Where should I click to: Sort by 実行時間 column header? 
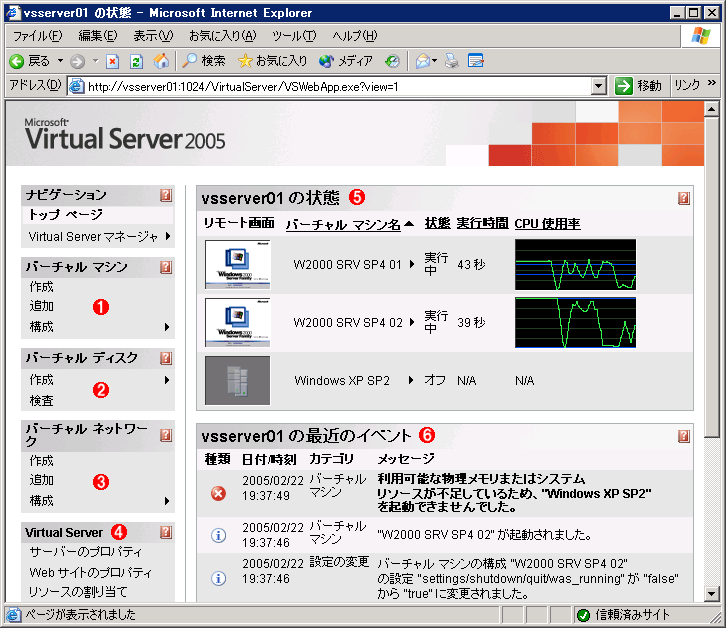pyautogui.click(x=482, y=223)
